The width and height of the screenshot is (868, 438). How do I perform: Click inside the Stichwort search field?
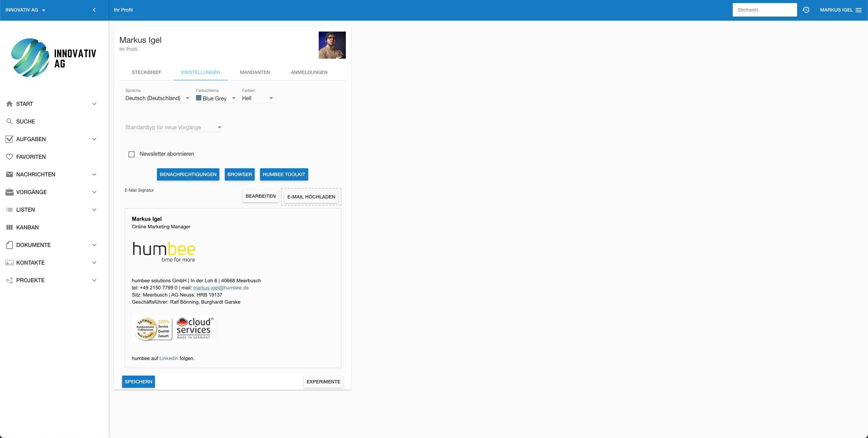765,10
